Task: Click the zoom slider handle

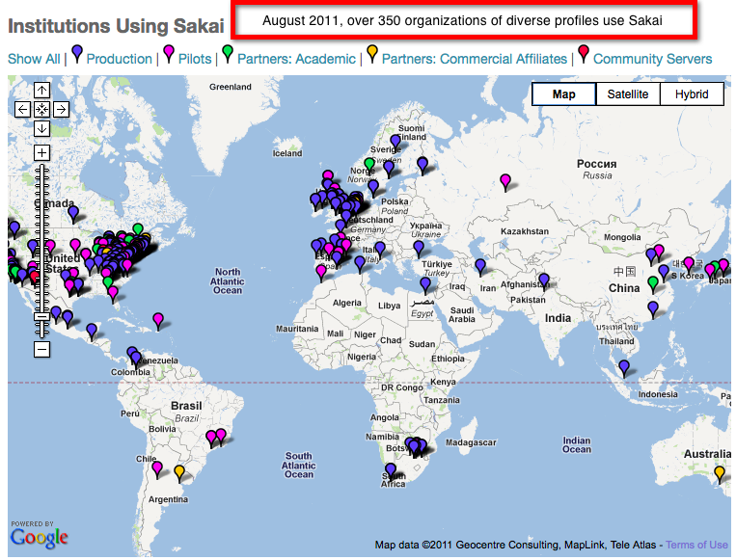Action: coord(41,316)
